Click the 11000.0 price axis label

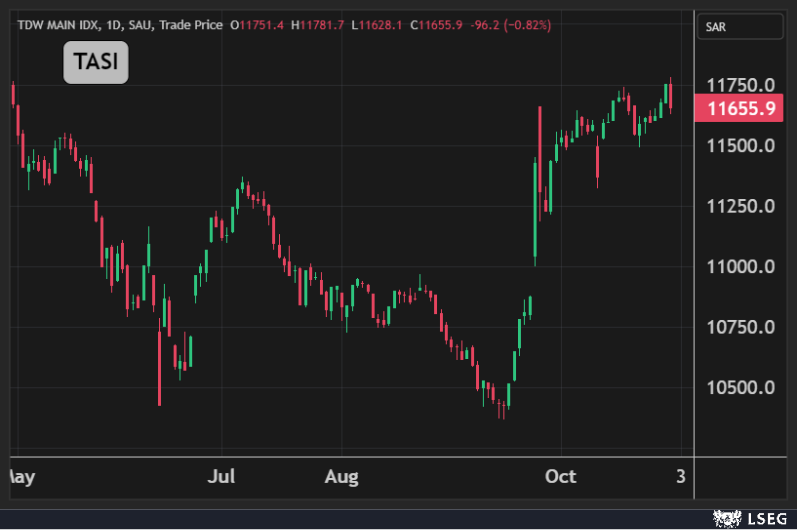click(x=741, y=267)
